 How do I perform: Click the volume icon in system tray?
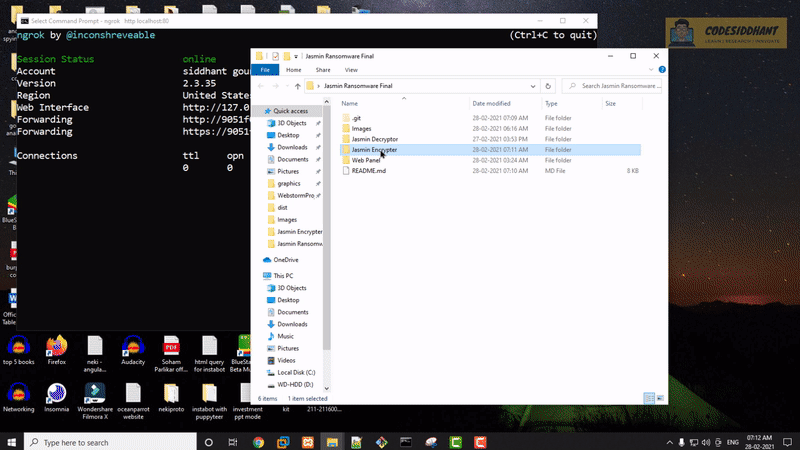(x=706, y=442)
